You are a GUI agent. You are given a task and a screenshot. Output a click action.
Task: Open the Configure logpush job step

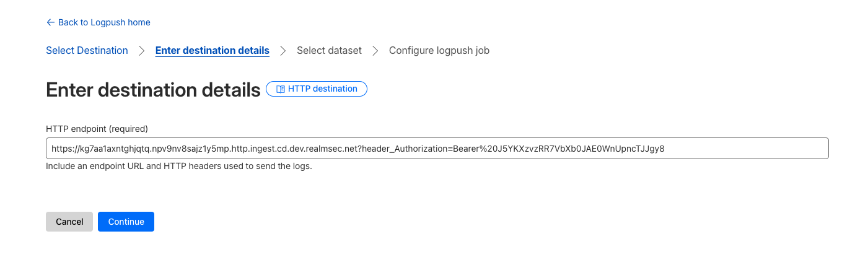[x=439, y=51]
